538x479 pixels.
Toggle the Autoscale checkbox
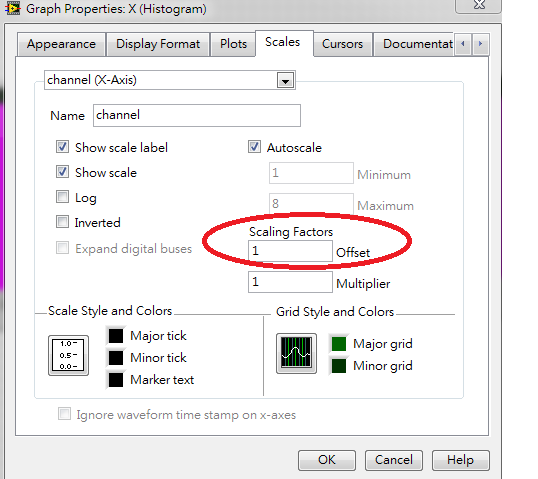[x=254, y=147]
